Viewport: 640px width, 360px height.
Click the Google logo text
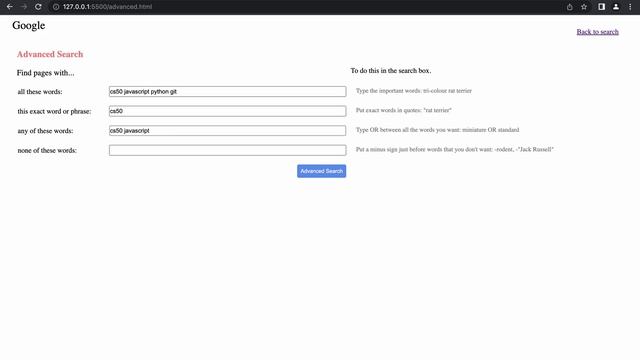click(x=29, y=25)
